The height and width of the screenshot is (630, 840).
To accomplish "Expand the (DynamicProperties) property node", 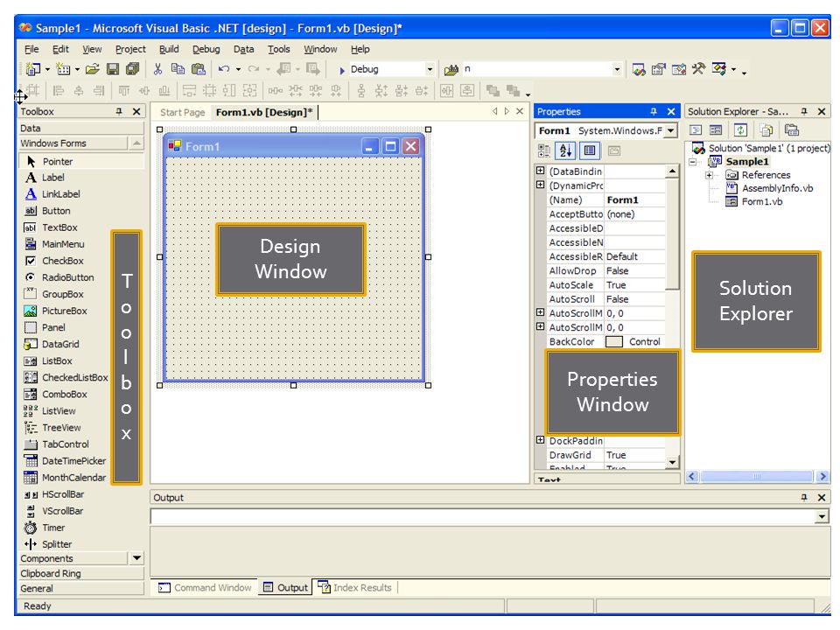I will 541,185.
